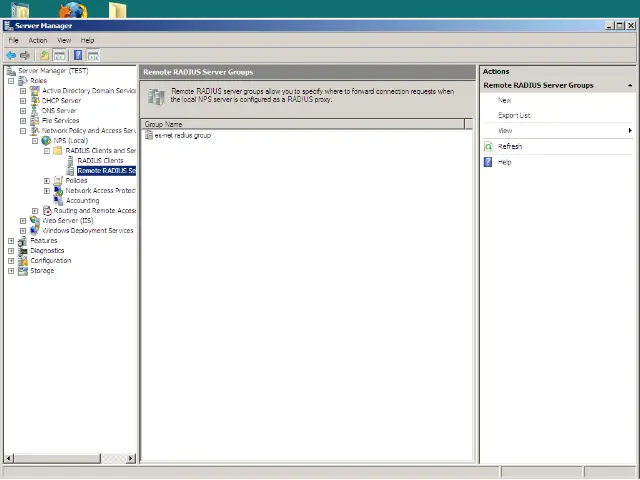The image size is (640, 480).
Task: Click the green Refresh icon in Actions
Action: (x=488, y=147)
